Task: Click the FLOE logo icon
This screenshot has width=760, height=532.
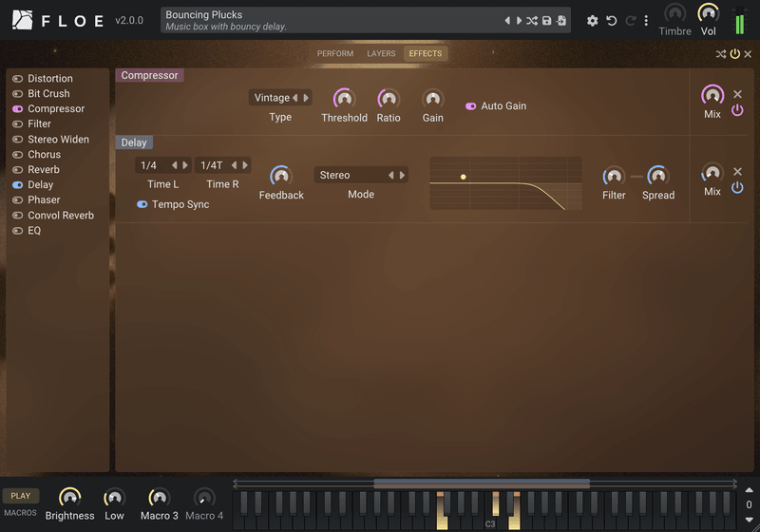Action: (22, 20)
